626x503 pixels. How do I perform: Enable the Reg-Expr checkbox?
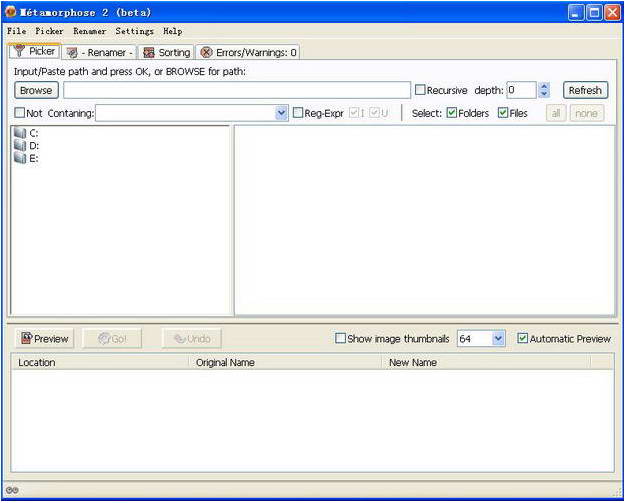298,113
